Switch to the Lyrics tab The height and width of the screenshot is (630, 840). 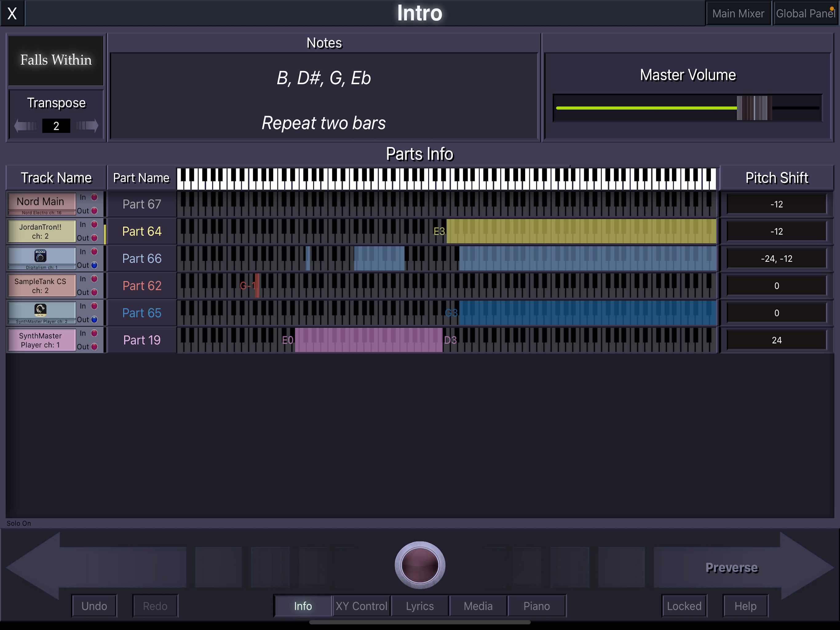click(420, 606)
